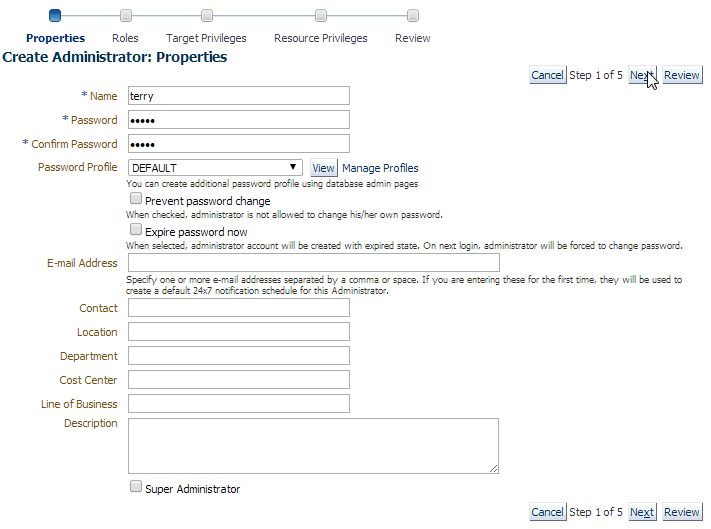View the selected password profile
This screenshot has width=711, height=529.
323,168
